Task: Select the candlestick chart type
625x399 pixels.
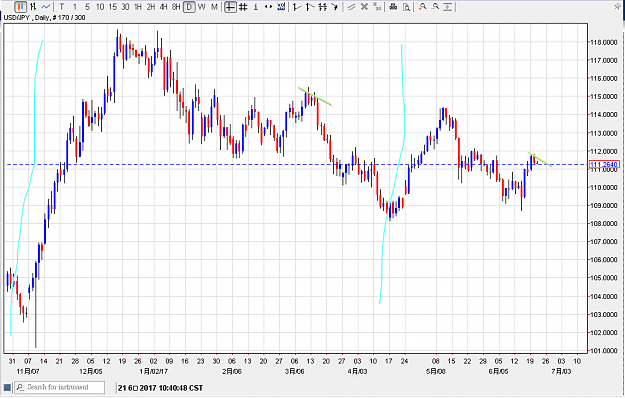Action: tap(21, 7)
